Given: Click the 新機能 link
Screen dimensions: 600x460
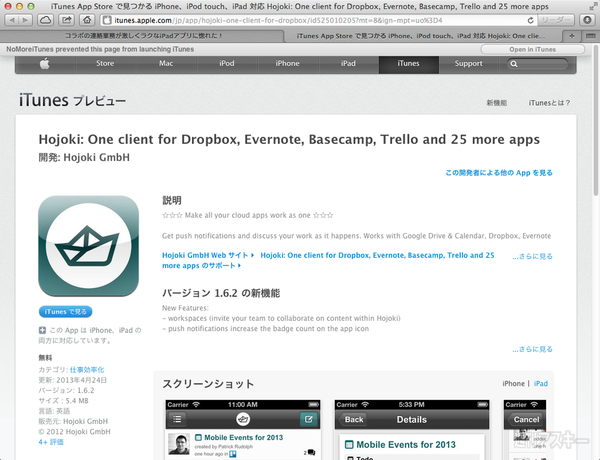Looking at the screenshot, I should [496, 103].
